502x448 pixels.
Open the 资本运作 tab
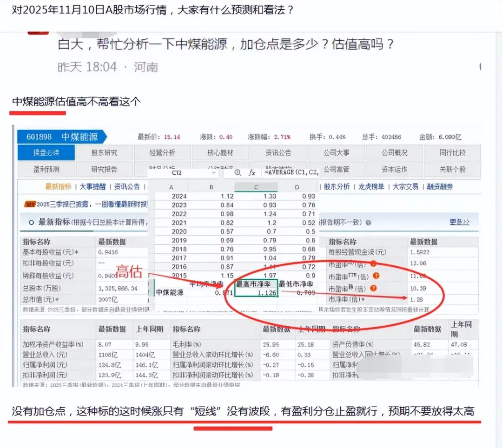point(395,169)
